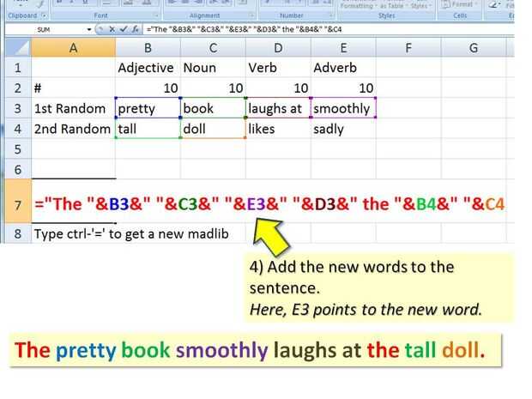Select column D header
This screenshot has height=399, width=532.
coord(277,48)
